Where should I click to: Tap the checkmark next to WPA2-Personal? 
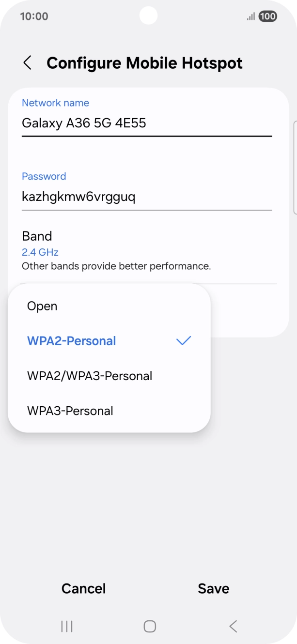pyautogui.click(x=183, y=341)
